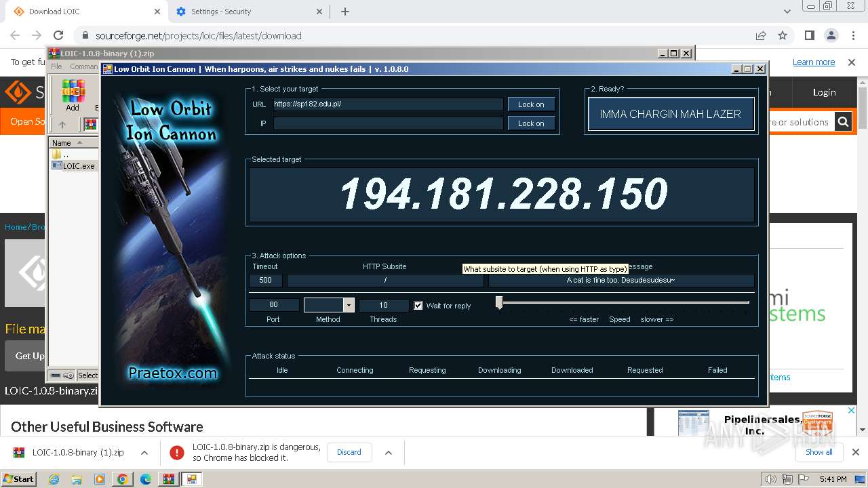Screen dimensions: 868x488
Task: Click the SourceForge search magnifier icon
Action: coord(843,122)
